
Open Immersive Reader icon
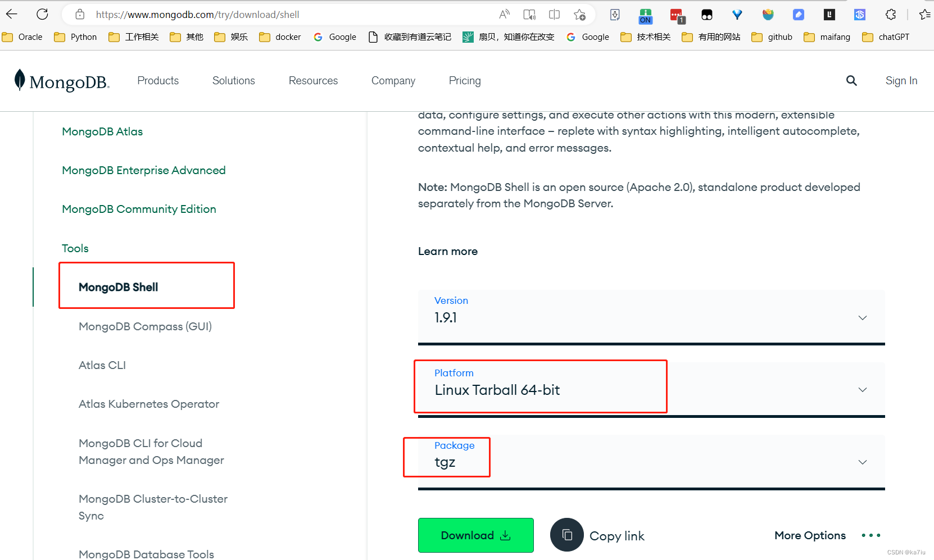coord(529,14)
